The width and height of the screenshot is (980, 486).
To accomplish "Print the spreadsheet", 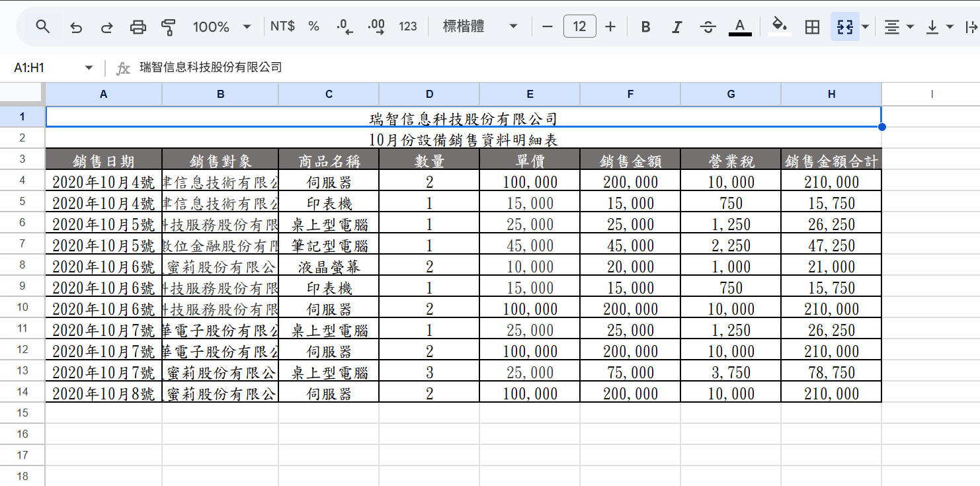I will tap(138, 27).
